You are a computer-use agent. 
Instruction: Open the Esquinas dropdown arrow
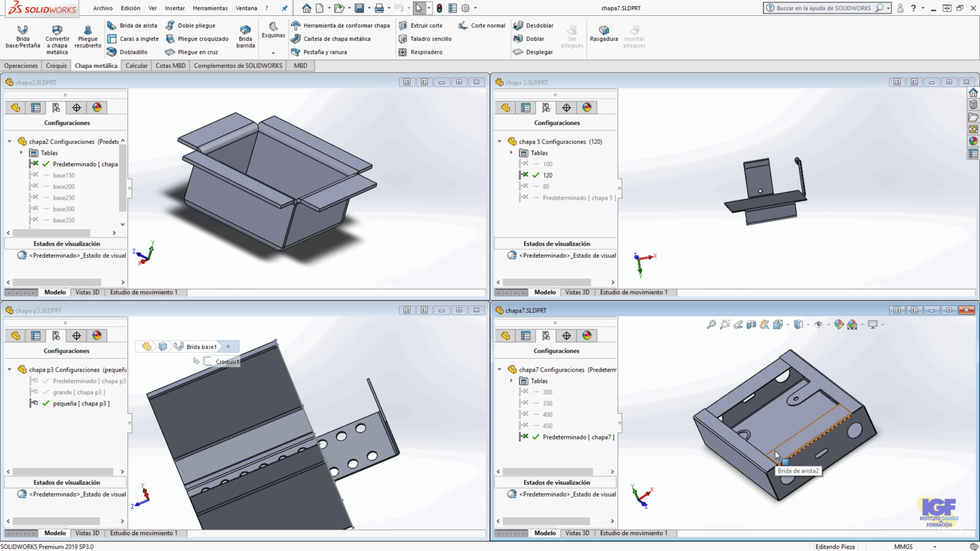point(273,53)
